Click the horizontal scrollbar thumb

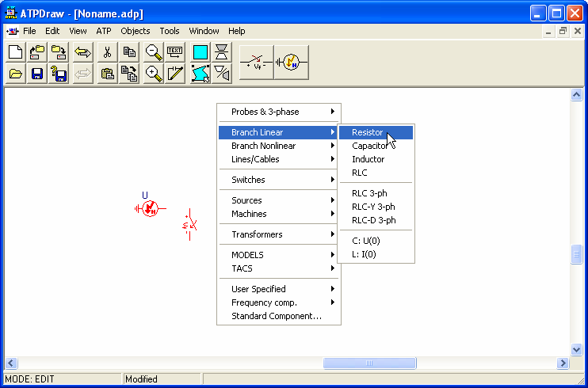tap(370, 363)
